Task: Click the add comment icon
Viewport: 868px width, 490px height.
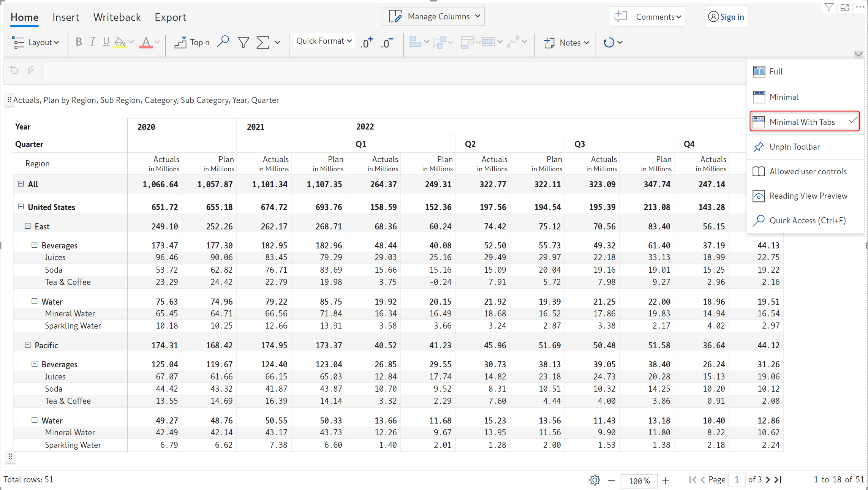Action: pos(620,17)
